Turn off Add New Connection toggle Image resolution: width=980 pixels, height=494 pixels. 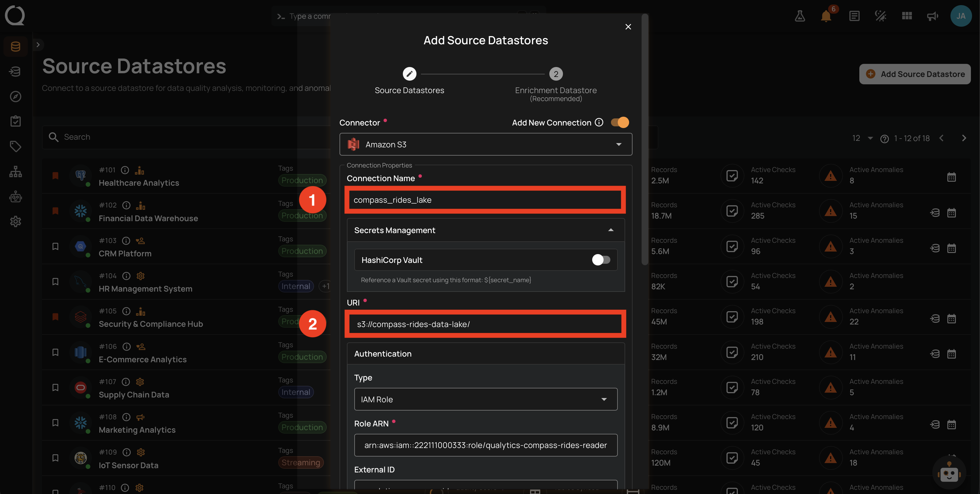[x=620, y=122]
